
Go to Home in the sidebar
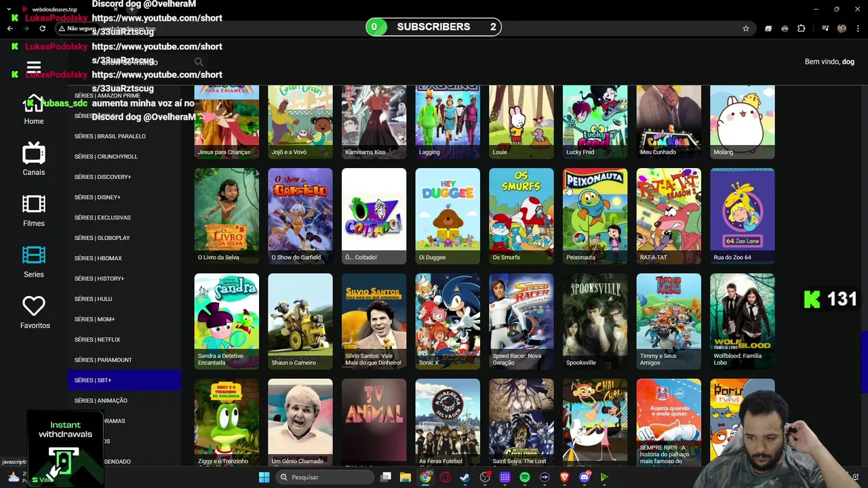(x=34, y=109)
